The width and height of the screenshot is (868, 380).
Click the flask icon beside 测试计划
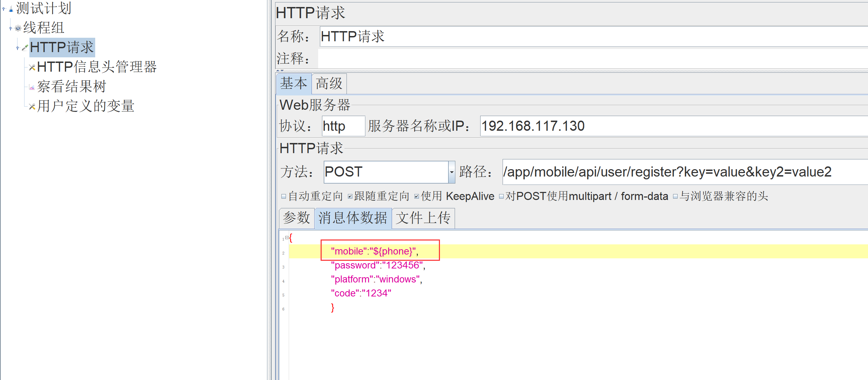tap(11, 9)
